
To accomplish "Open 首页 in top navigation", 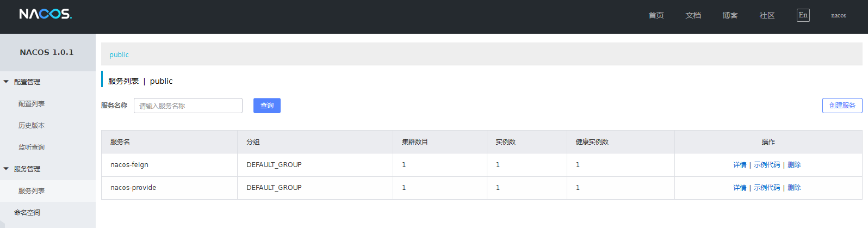I will point(656,16).
